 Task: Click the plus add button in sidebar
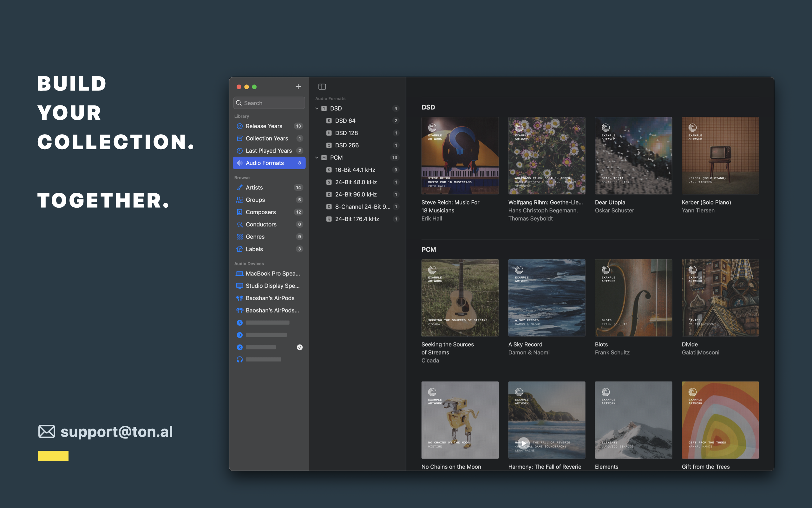point(298,87)
